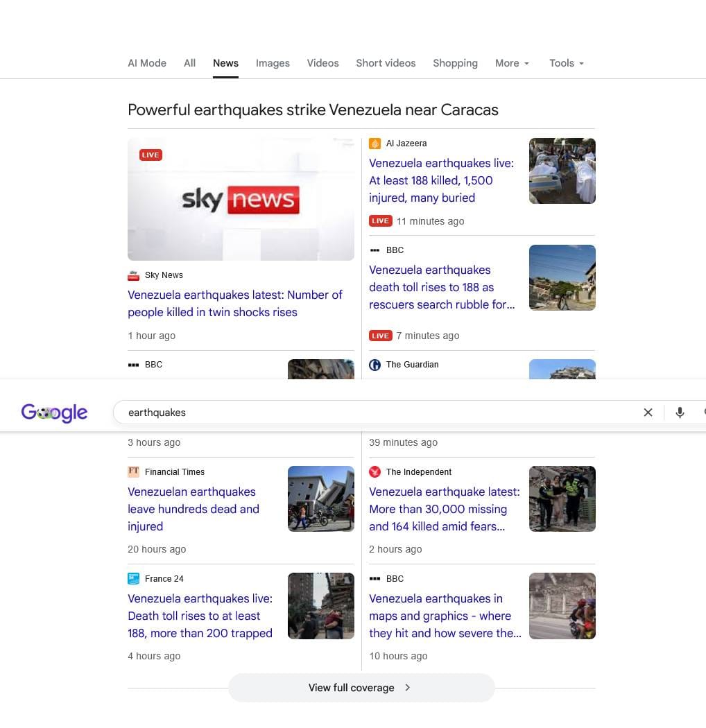Click View full coverage button
The image size is (706, 728).
pos(361,688)
